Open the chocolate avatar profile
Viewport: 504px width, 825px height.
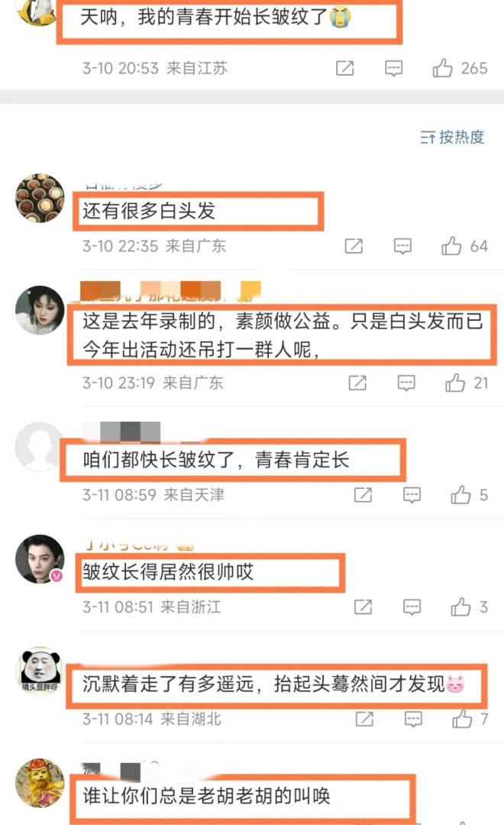40,199
